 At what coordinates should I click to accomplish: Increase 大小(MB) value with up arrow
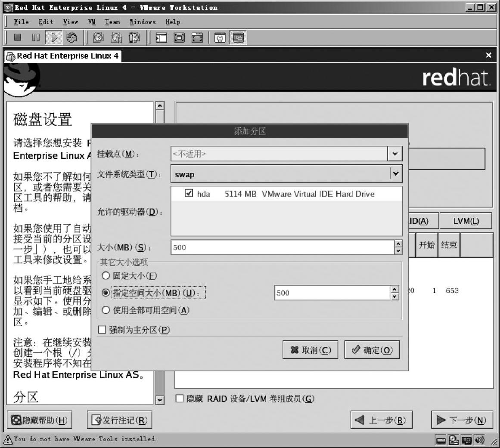pos(398,244)
